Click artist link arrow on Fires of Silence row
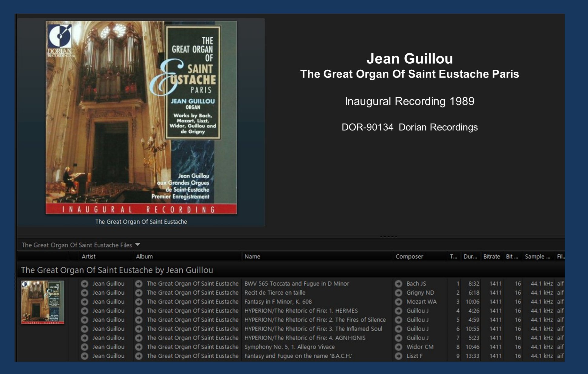Image resolution: width=588 pixels, height=374 pixels. pyautogui.click(x=85, y=320)
